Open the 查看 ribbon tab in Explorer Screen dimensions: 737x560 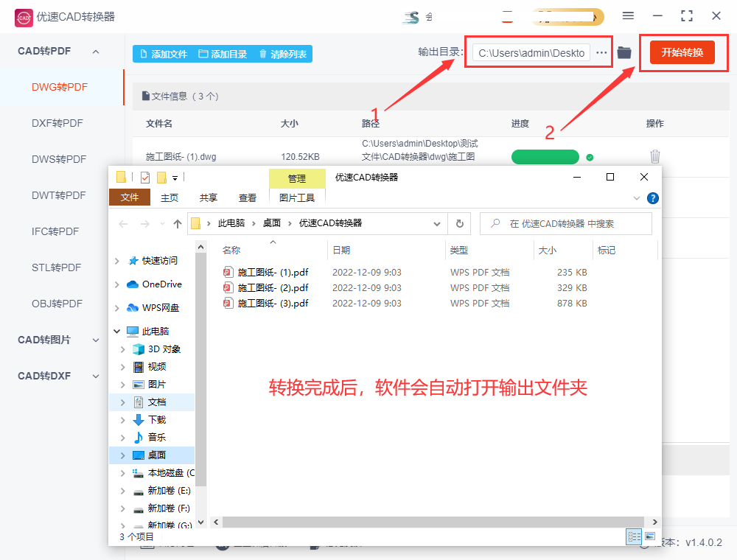(247, 197)
